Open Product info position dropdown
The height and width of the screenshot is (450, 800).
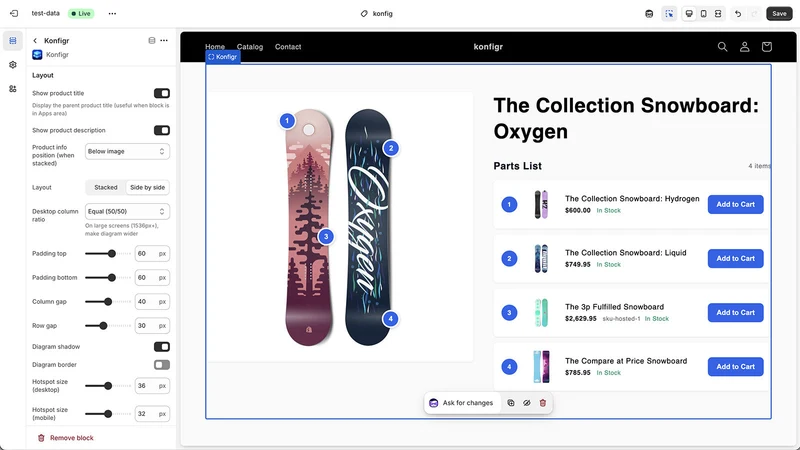click(x=127, y=152)
